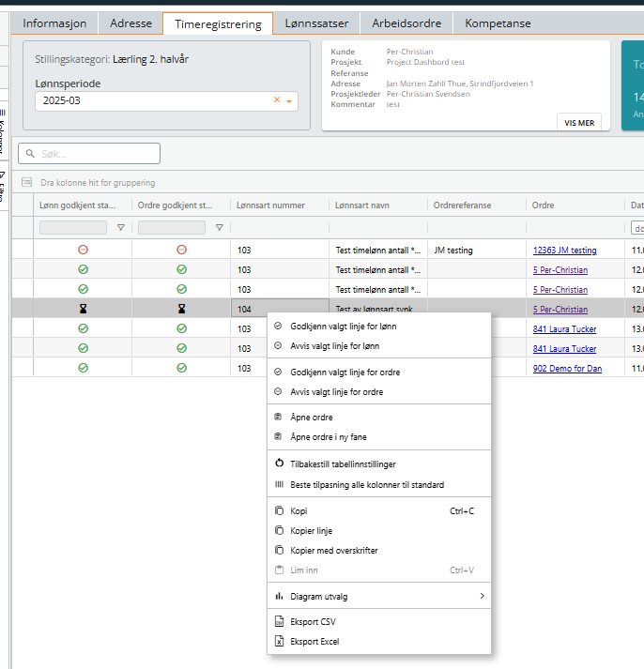
Task: Click pending hourglass ordre icon in row 104
Action: [181, 309]
